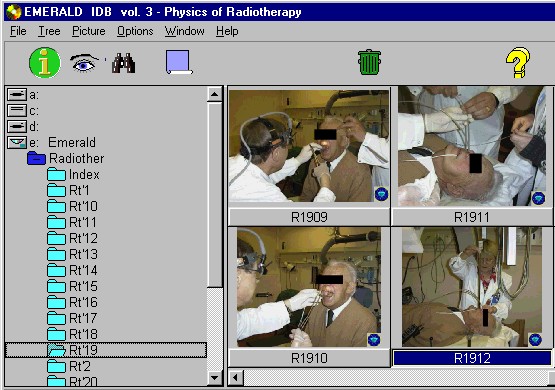Click the eye view icon
The height and width of the screenshot is (390, 555).
84,63
